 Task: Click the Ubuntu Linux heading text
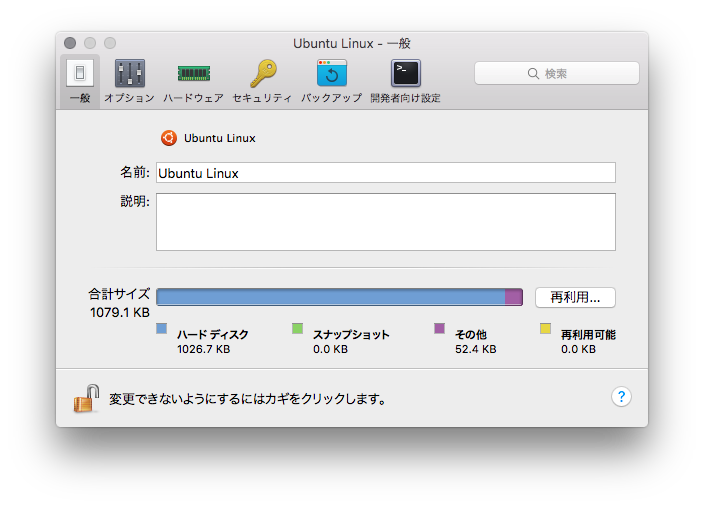tap(220, 138)
